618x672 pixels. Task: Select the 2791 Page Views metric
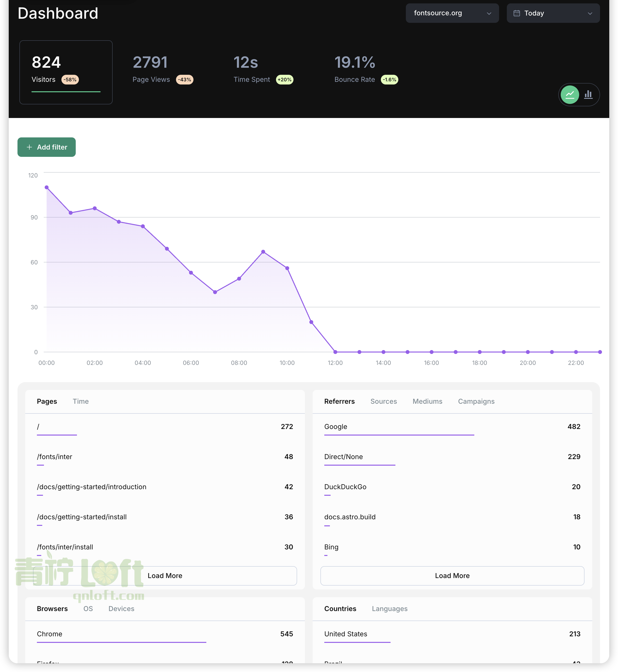pos(163,70)
